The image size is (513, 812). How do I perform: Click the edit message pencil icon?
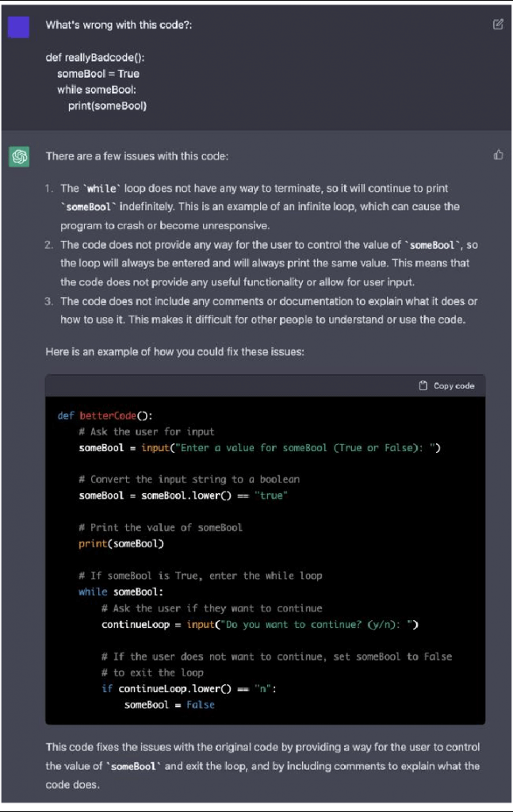[x=498, y=25]
